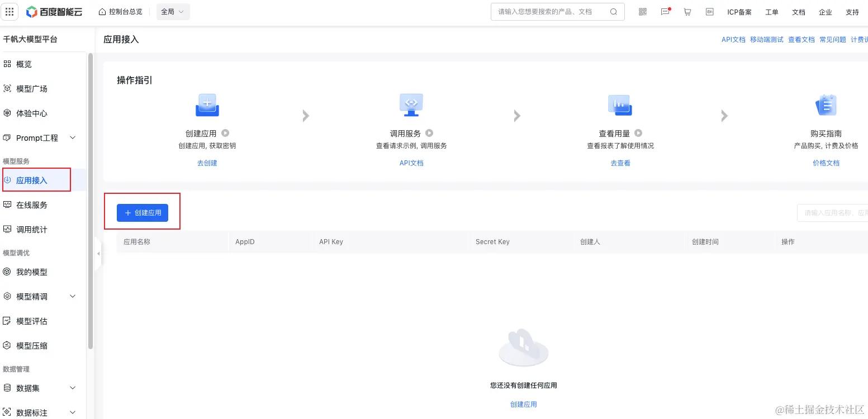
Task: Collapse the sidebar with the handle arrow
Action: click(x=98, y=254)
